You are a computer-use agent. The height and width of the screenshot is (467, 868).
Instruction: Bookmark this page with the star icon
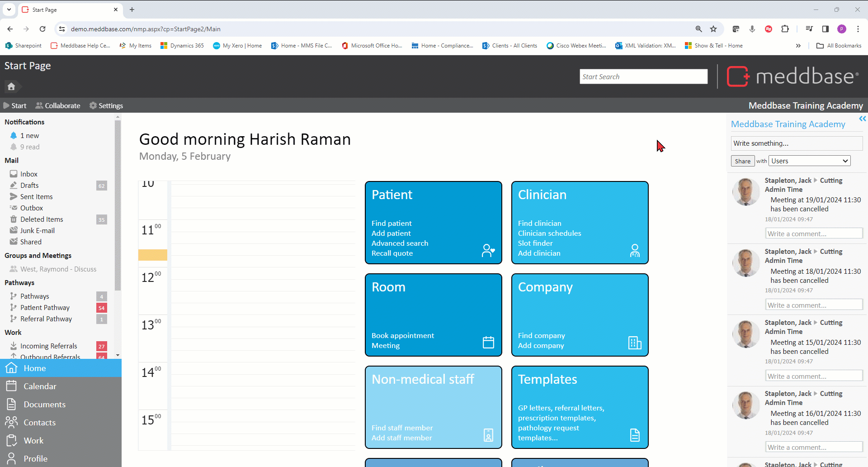click(x=713, y=29)
